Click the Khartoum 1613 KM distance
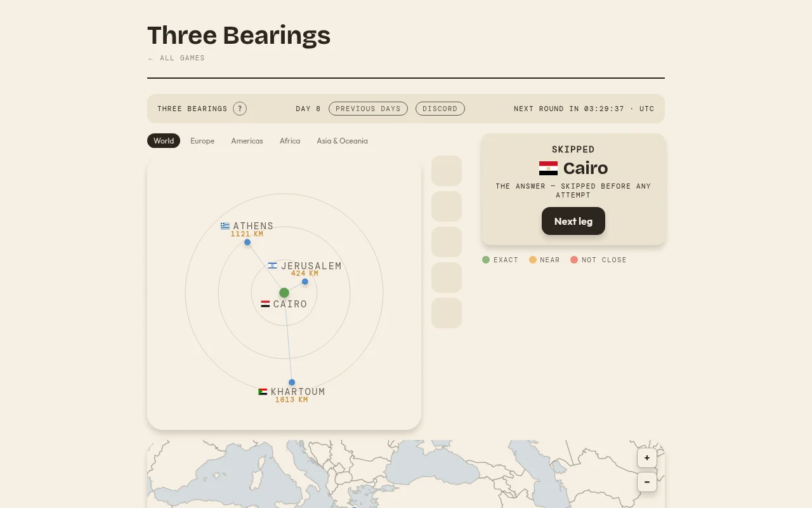Viewport: 812px width, 508px height. click(x=291, y=400)
